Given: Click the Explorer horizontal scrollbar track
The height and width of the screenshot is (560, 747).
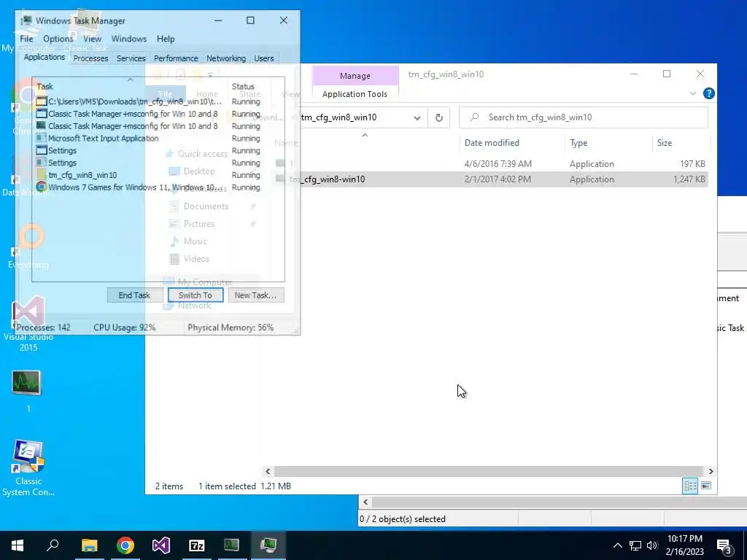Looking at the screenshot, I should (489, 472).
